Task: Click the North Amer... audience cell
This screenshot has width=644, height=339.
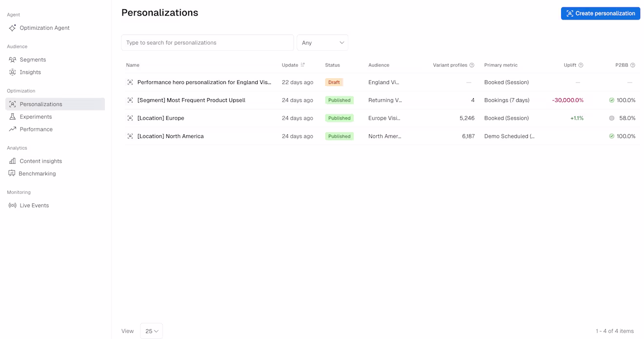Action: coord(385,136)
